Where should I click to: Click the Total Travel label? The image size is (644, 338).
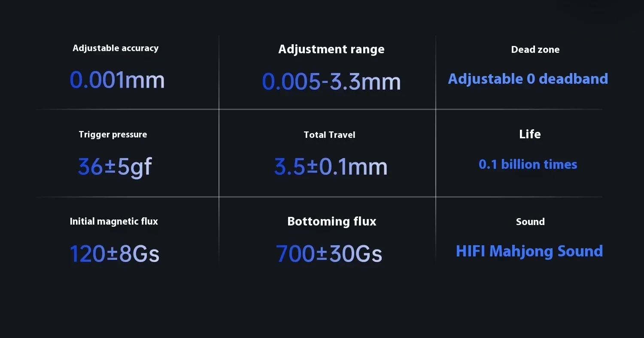pyautogui.click(x=329, y=135)
